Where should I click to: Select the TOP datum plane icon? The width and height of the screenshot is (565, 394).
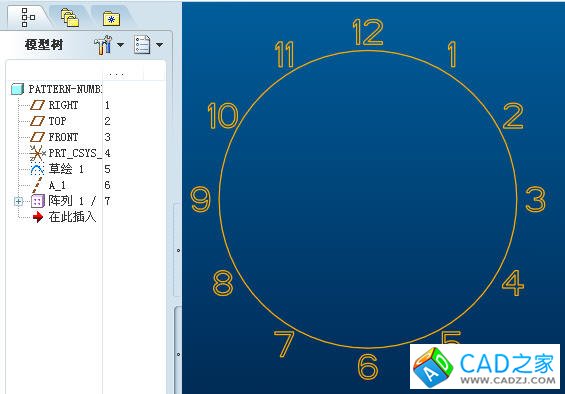37,121
